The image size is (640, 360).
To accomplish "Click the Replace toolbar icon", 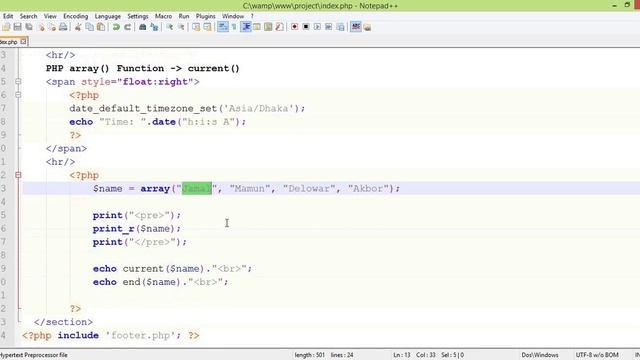I will click(x=154, y=27).
